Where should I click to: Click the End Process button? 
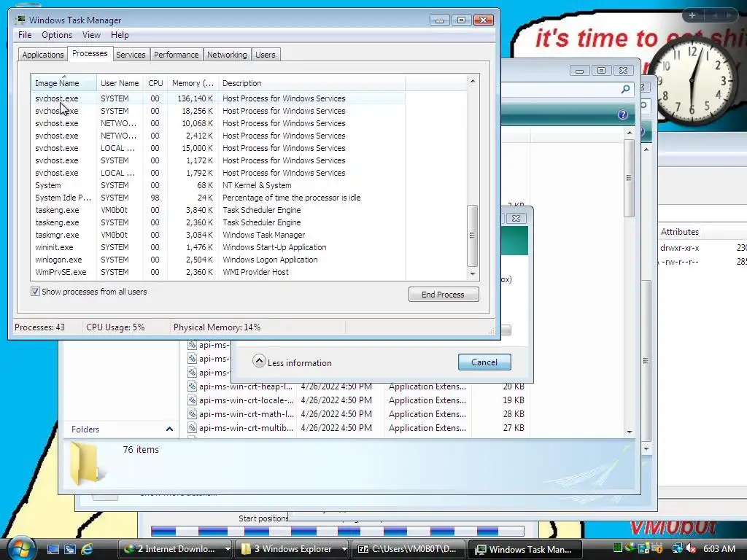pyautogui.click(x=444, y=295)
